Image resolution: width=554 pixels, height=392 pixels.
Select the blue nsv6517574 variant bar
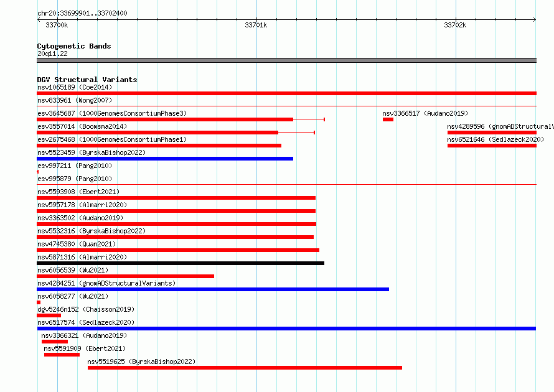286,329
